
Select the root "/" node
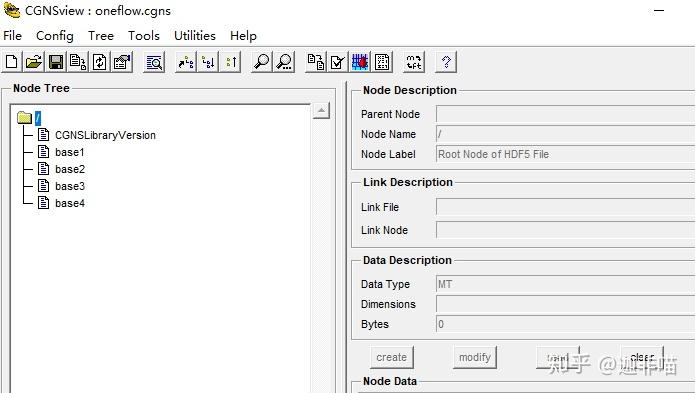(38, 118)
